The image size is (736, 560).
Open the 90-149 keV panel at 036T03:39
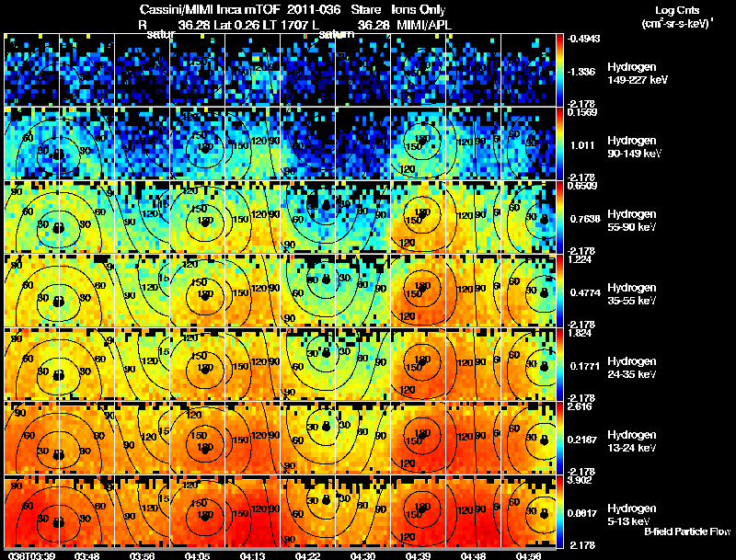point(31,143)
